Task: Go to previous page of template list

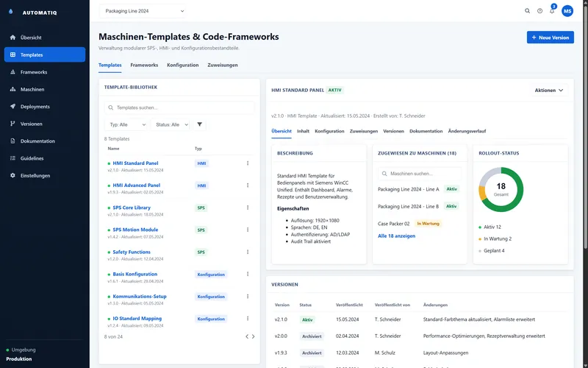Action: [247, 336]
